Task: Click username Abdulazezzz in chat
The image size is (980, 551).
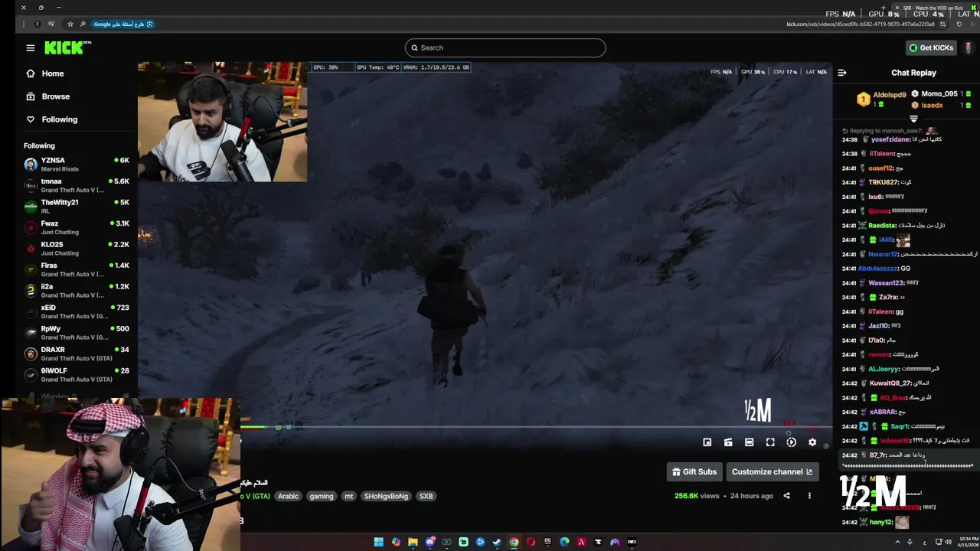Action: (x=878, y=269)
